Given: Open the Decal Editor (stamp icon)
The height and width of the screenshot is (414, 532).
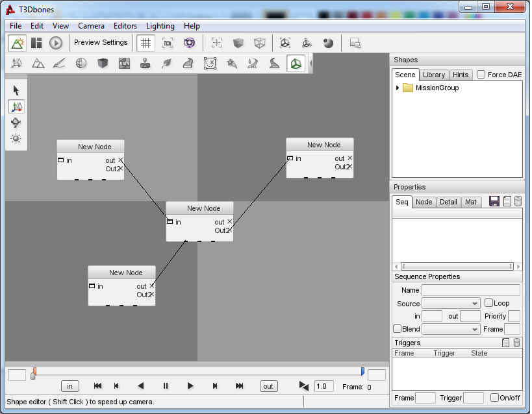Looking at the screenshot, I should (x=146, y=64).
